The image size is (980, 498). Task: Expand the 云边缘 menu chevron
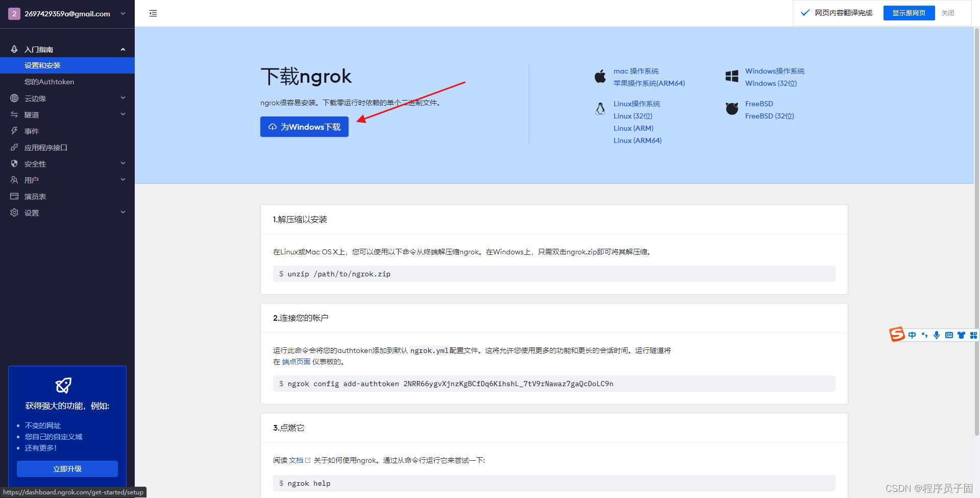pyautogui.click(x=123, y=98)
